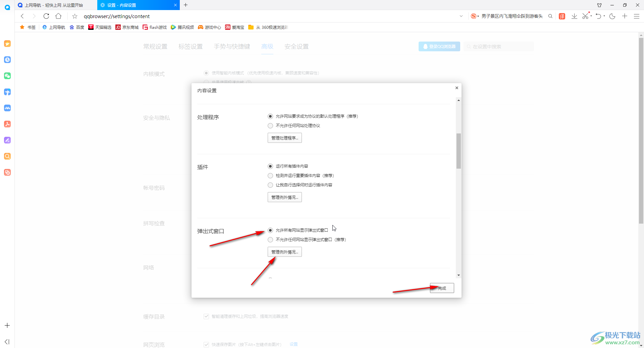Click the screenshot scissors icon

coord(586,16)
